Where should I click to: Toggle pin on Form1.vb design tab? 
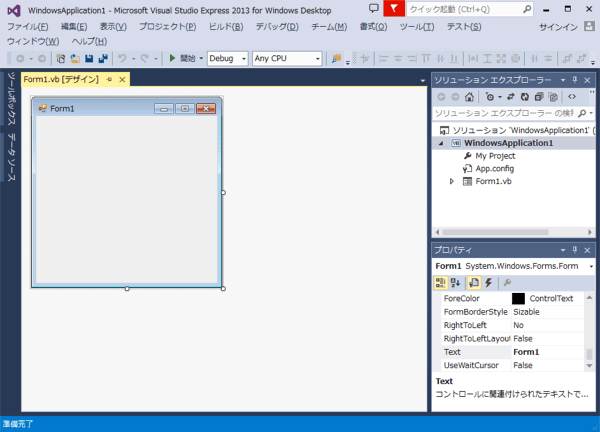pos(109,80)
